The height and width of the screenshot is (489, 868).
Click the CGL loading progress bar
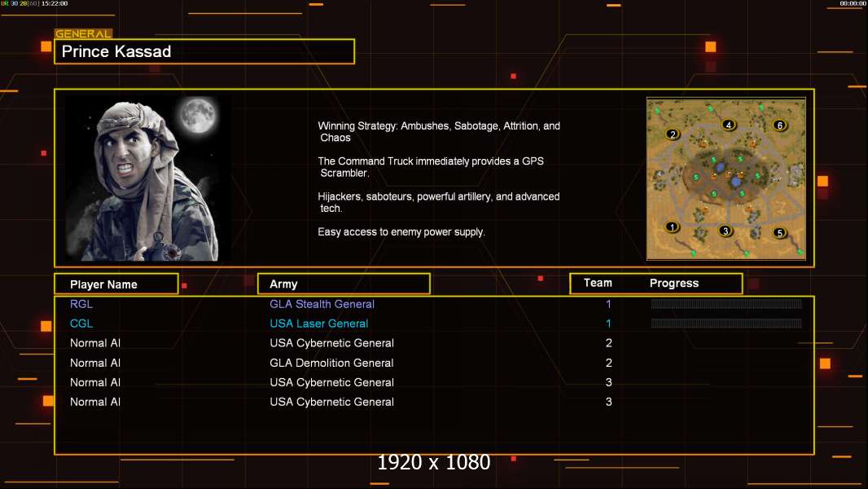pyautogui.click(x=726, y=324)
